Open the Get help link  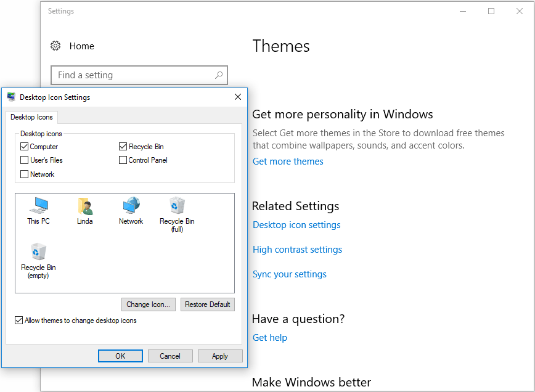point(269,337)
